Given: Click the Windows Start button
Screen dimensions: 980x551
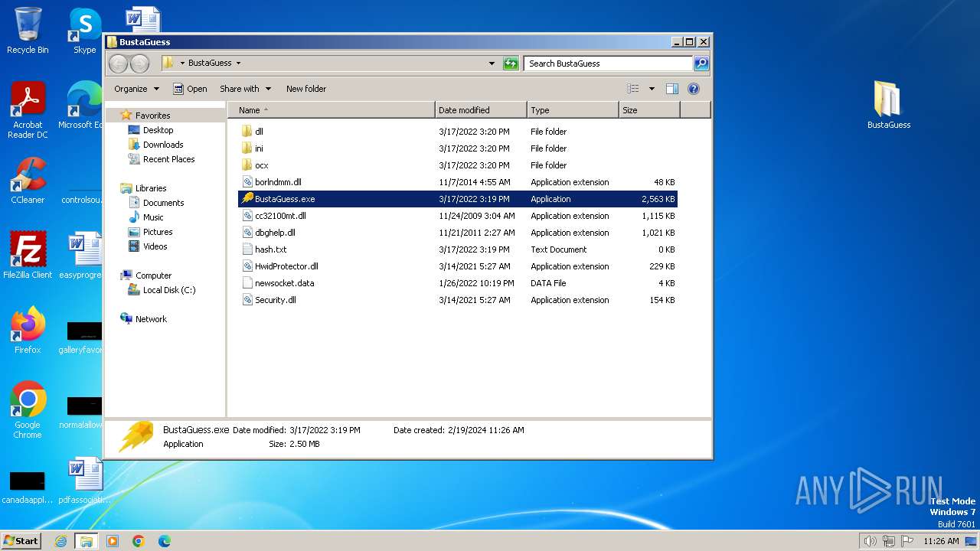Looking at the screenshot, I should point(21,541).
